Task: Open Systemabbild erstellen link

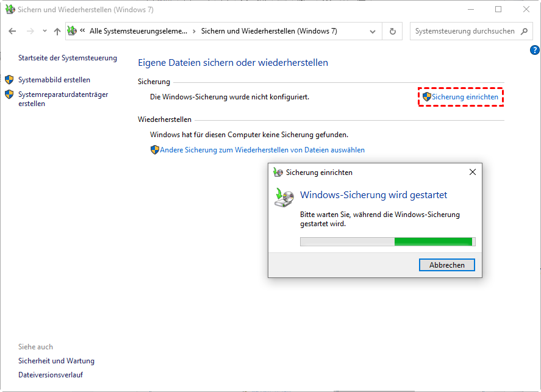Action: 54,80
